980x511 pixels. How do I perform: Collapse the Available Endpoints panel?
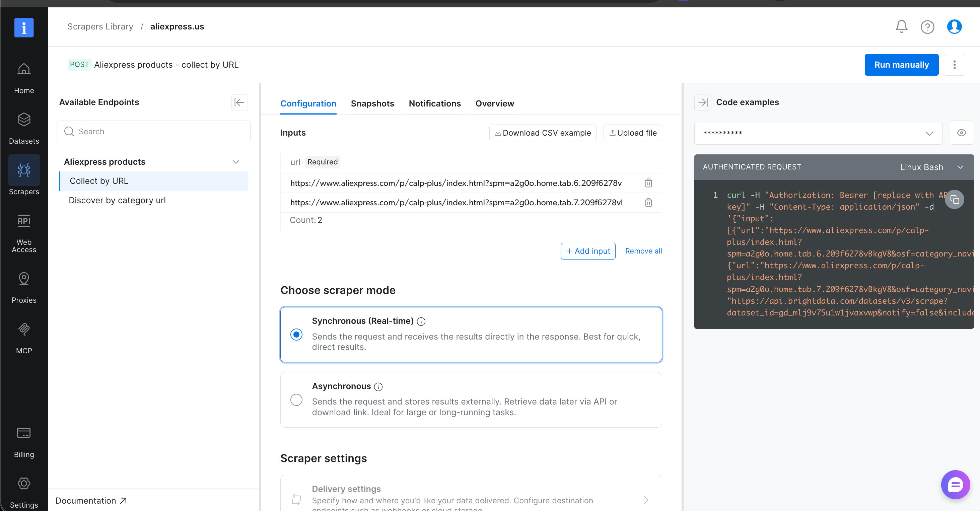[x=239, y=102]
